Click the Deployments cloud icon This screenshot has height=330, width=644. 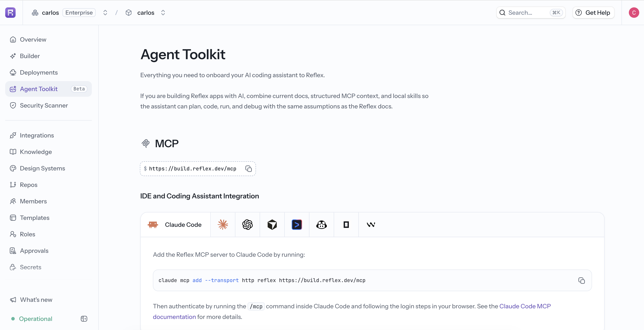pos(13,73)
